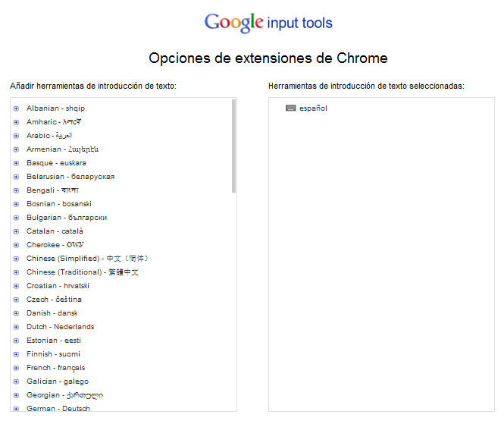The height and width of the screenshot is (424, 504).
Task: Expand the Georgian entry's plus icon
Action: click(16, 395)
